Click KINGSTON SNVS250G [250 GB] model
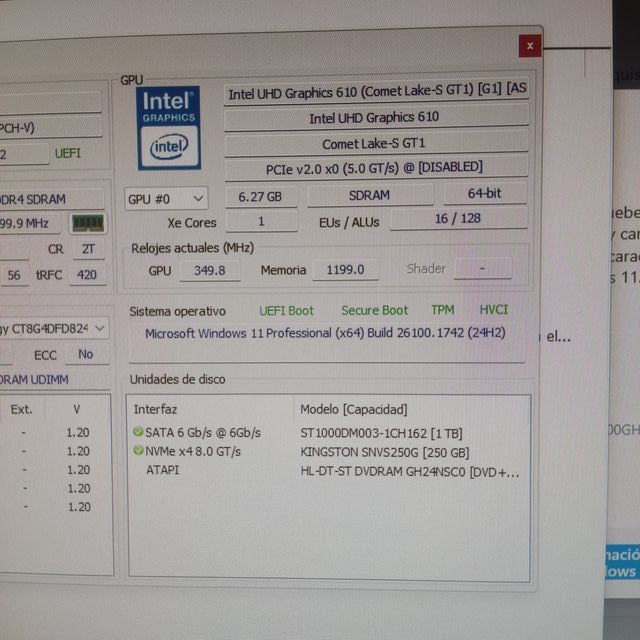 (x=384, y=452)
